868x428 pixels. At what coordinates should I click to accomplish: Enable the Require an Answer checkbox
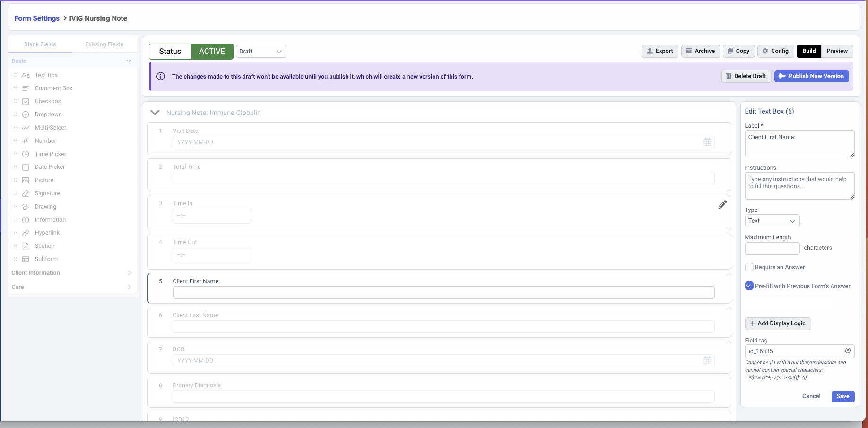[749, 267]
